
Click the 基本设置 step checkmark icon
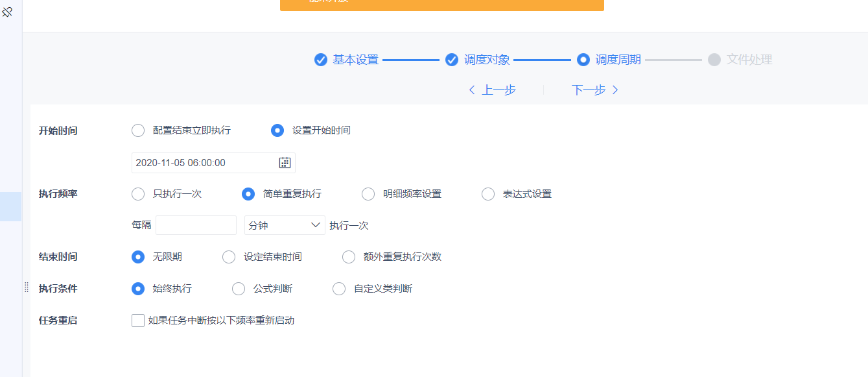click(x=320, y=60)
